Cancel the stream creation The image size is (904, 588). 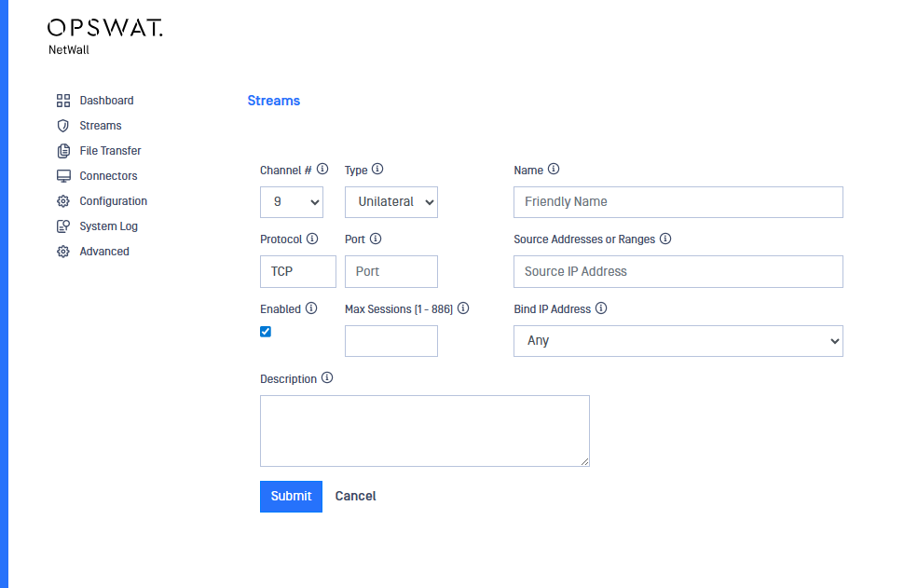(x=355, y=497)
